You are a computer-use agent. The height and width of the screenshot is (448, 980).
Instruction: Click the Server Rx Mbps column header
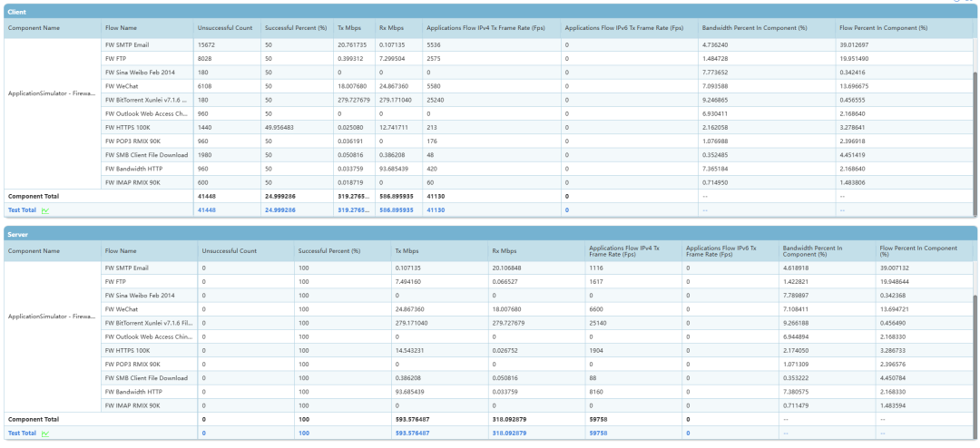coord(505,250)
